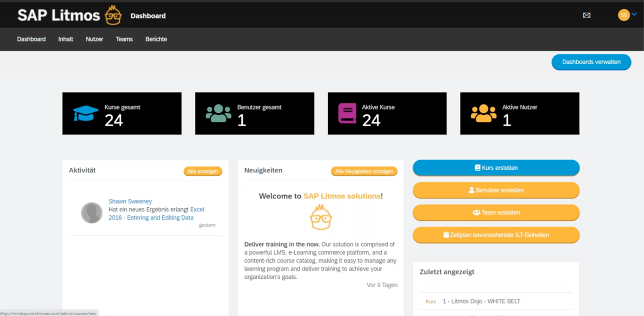Click the Vor 9 Tagen timestamp
This screenshot has height=316, width=644.
[382, 285]
